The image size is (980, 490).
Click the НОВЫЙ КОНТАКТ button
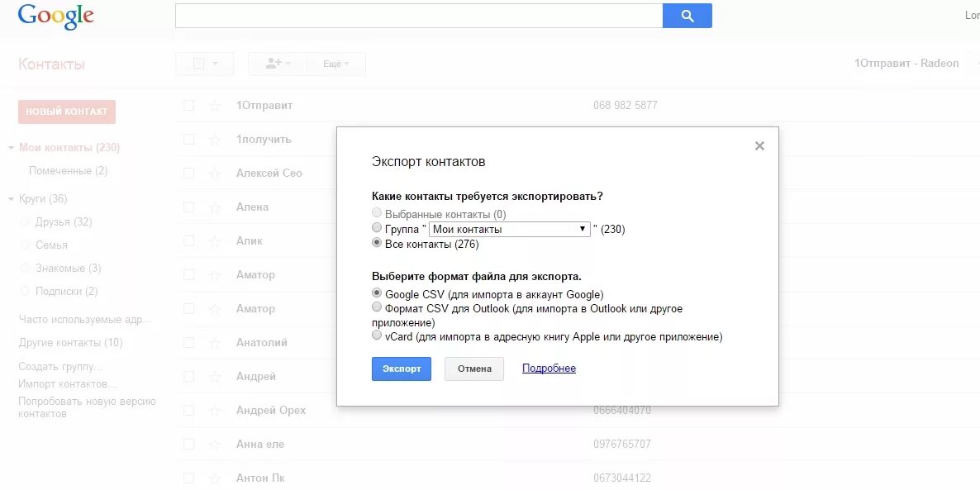pyautogui.click(x=67, y=112)
